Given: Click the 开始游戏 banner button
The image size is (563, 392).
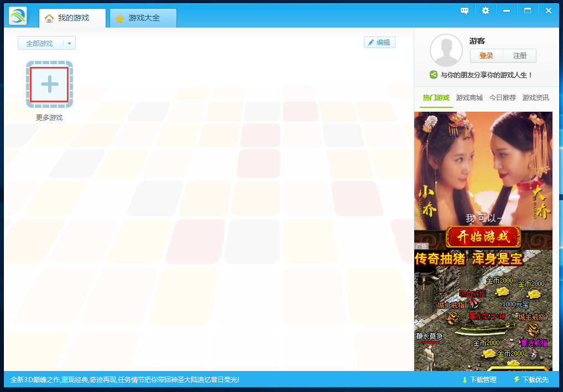Looking at the screenshot, I should click(483, 237).
